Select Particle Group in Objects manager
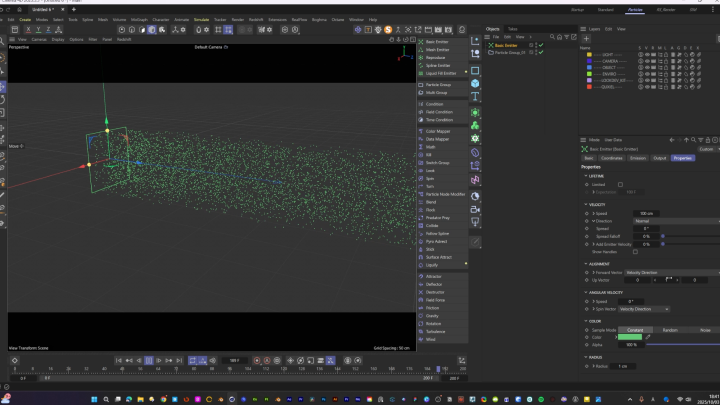Screen dimensions: 720x405 pyautogui.click(x=510, y=52)
